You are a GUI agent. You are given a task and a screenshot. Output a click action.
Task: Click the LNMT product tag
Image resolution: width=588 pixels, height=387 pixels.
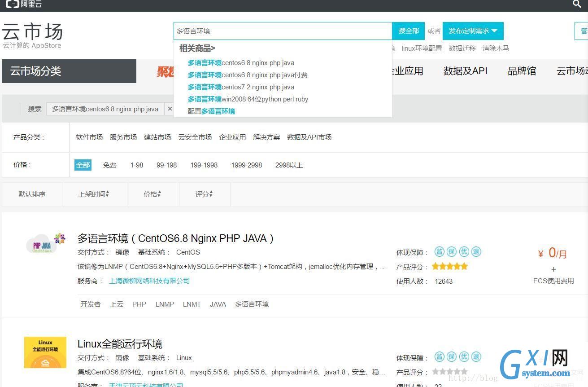coord(192,304)
